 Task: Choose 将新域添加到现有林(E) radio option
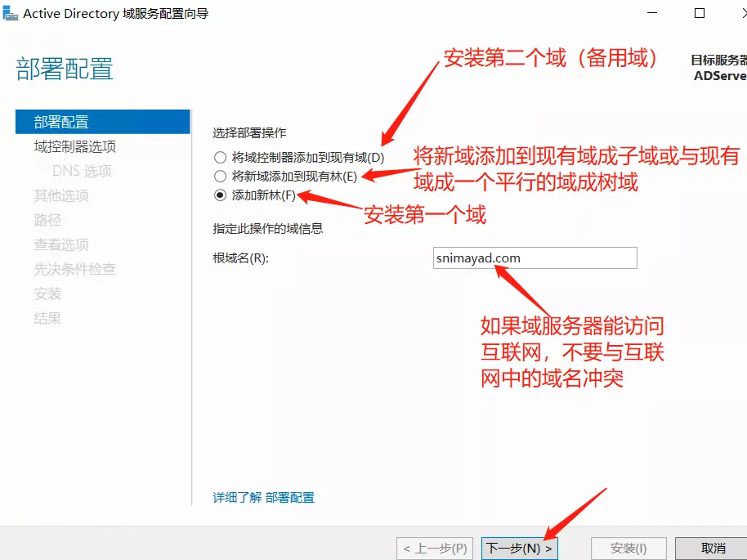coord(219,177)
